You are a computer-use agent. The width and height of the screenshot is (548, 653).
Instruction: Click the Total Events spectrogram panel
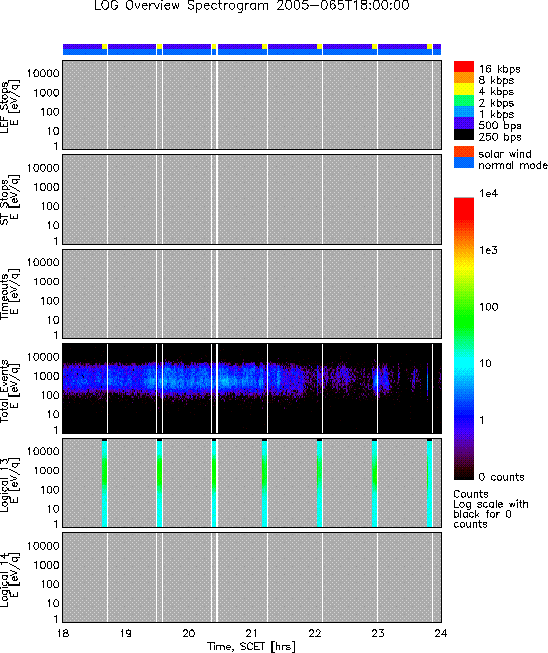tap(252, 389)
